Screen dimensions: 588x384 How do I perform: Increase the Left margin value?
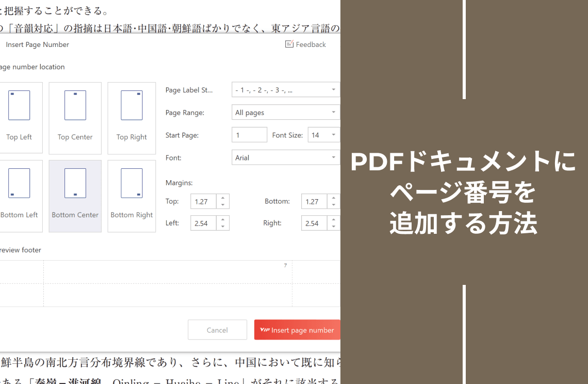223,220
